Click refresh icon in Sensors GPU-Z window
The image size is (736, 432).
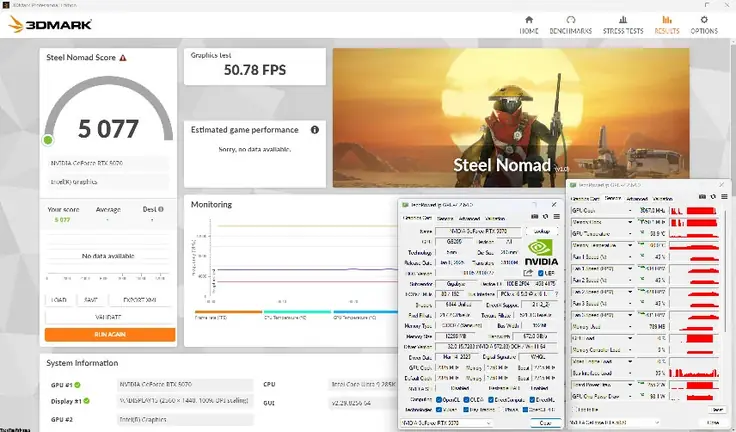(x=713, y=197)
